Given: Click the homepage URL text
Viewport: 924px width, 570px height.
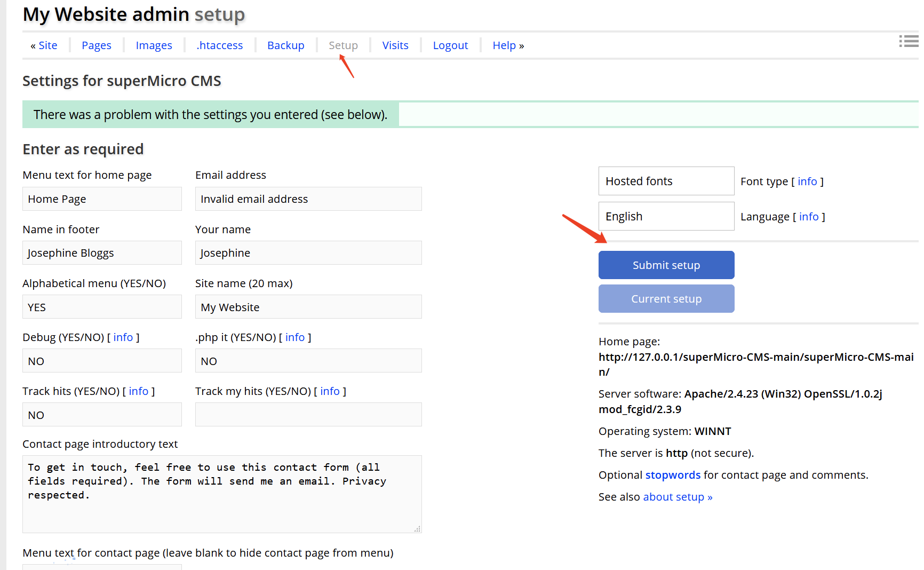Looking at the screenshot, I should coord(756,364).
